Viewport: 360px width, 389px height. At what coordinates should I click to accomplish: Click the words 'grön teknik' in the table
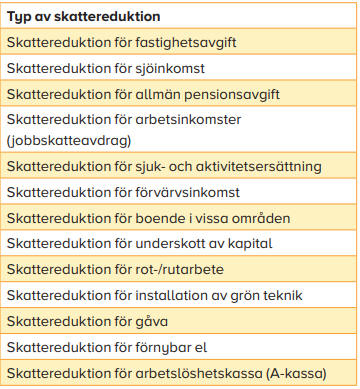(266, 296)
